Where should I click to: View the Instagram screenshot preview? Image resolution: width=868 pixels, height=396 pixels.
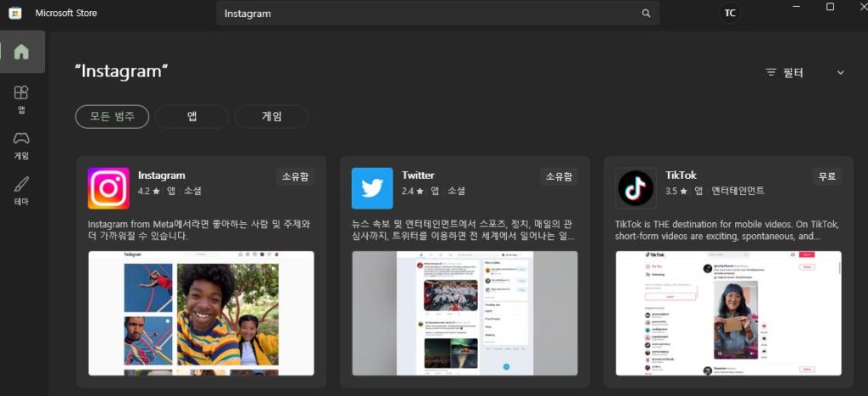201,313
